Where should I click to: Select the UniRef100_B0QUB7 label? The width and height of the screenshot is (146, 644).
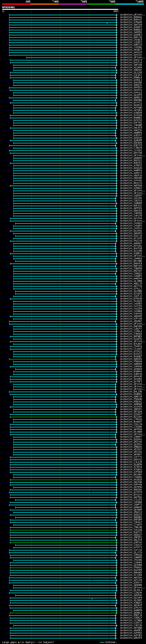coord(131,357)
